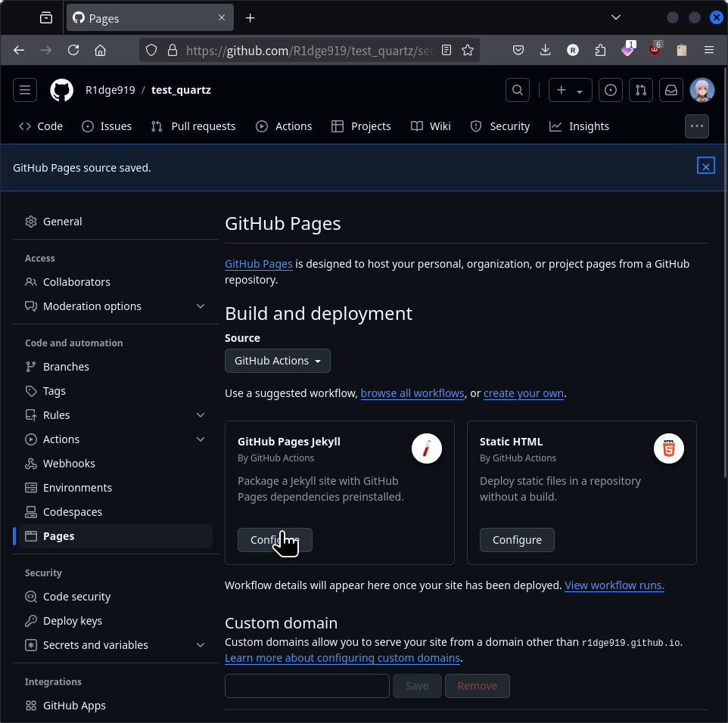Click the GitHub Octocat logo

(62, 90)
